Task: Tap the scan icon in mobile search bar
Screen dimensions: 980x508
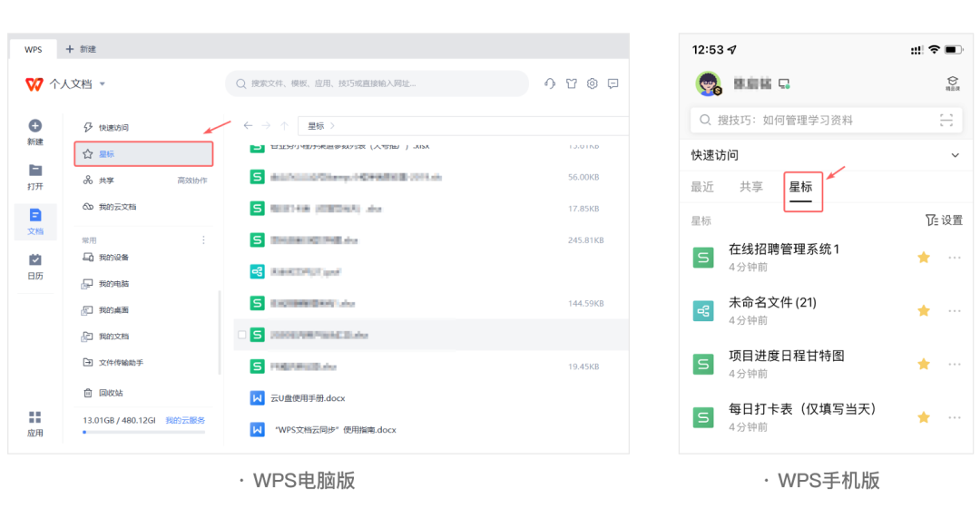Action: click(x=946, y=120)
